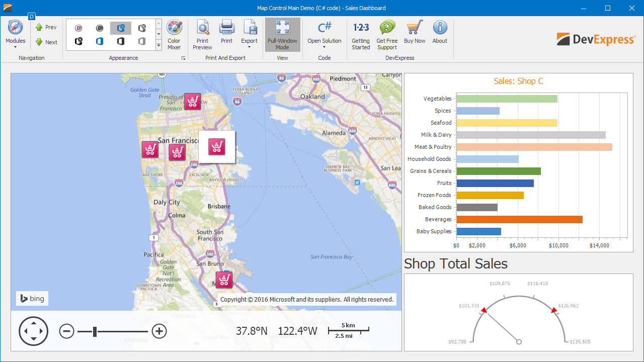Go to the Prev demo module
Viewport: 644px width, 362px height.
[46, 27]
